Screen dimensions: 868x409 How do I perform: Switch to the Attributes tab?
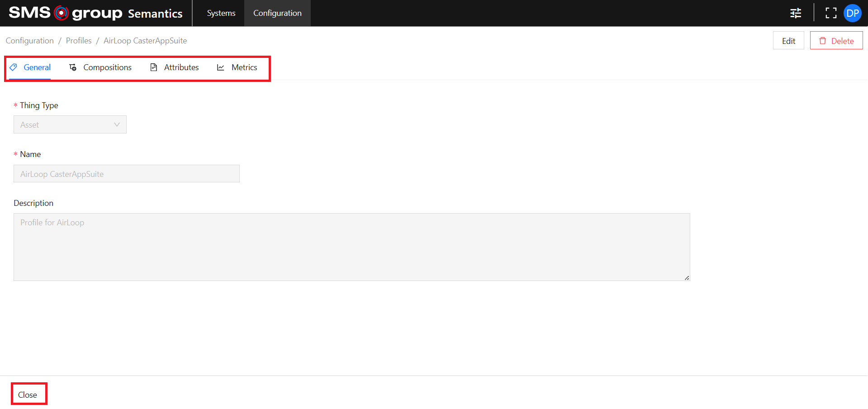pos(174,67)
